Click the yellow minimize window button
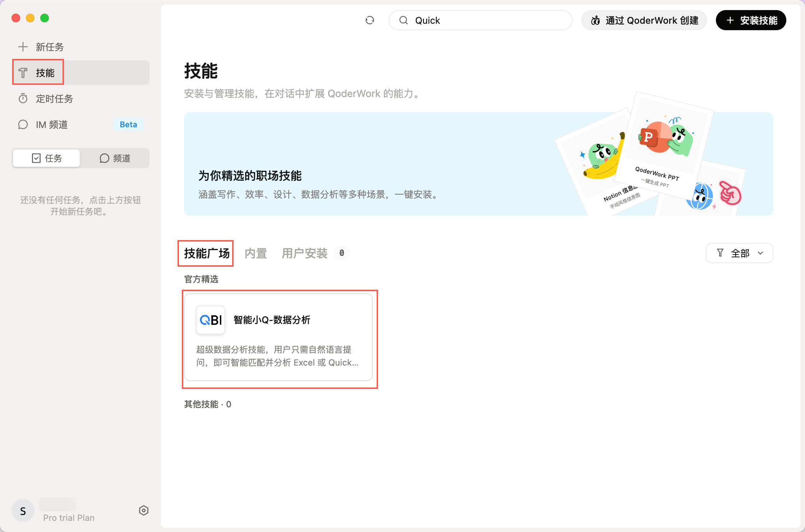Screen dimensions: 805x532 (30, 18)
